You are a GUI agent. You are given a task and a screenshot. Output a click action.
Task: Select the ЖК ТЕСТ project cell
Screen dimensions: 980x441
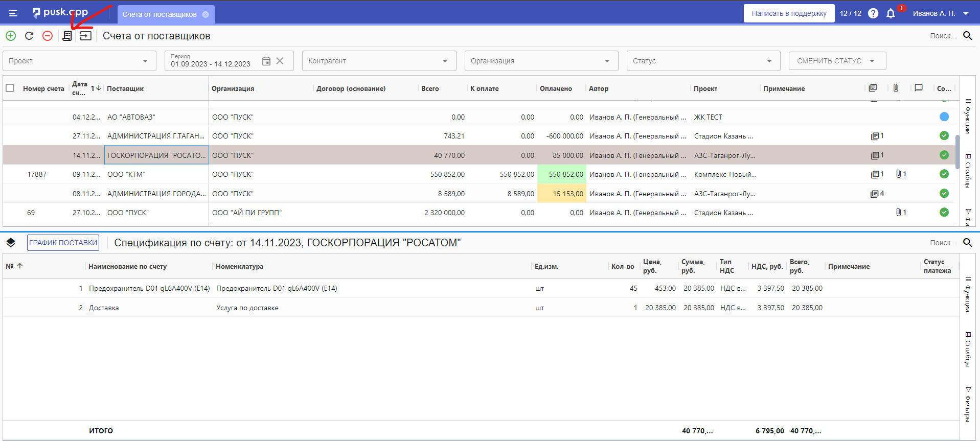click(708, 117)
